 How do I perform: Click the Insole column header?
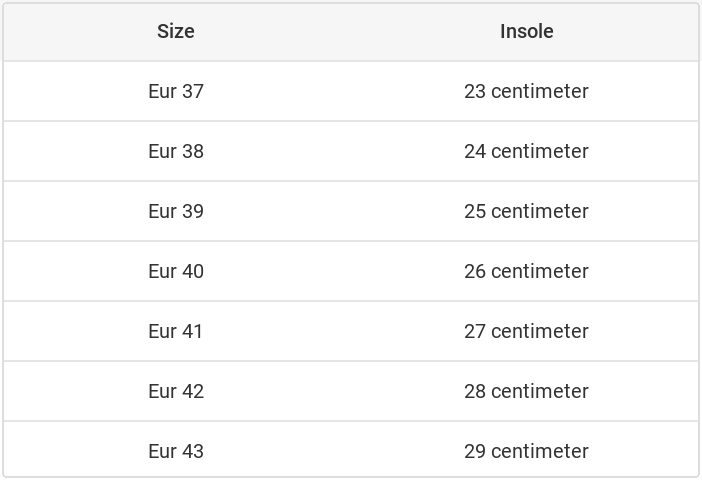(x=526, y=31)
